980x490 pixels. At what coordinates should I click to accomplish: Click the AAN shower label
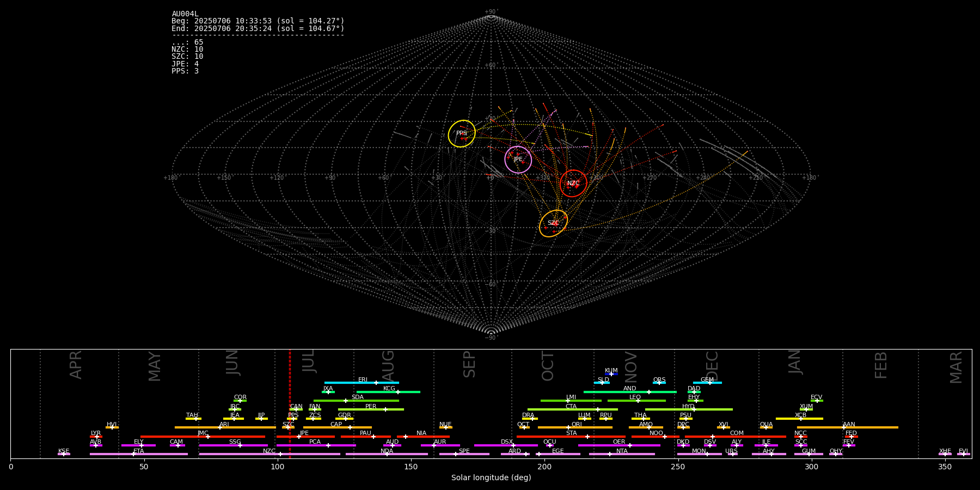click(849, 425)
